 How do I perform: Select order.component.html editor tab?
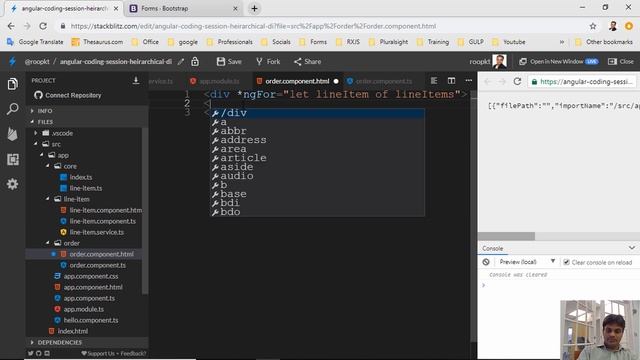tap(297, 81)
